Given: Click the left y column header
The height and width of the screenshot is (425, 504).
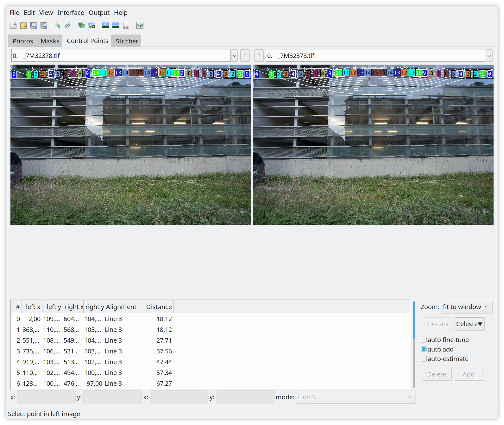Looking at the screenshot, I should pos(53,307).
